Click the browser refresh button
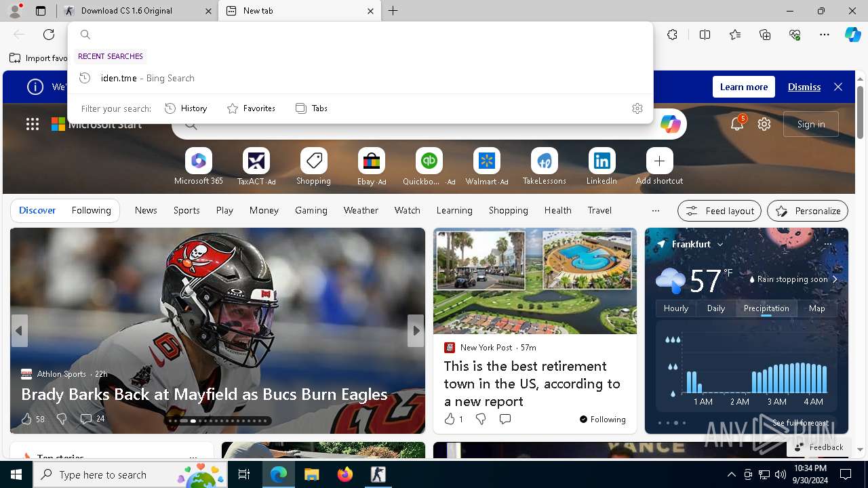Viewport: 868px width, 488px height. tap(49, 35)
